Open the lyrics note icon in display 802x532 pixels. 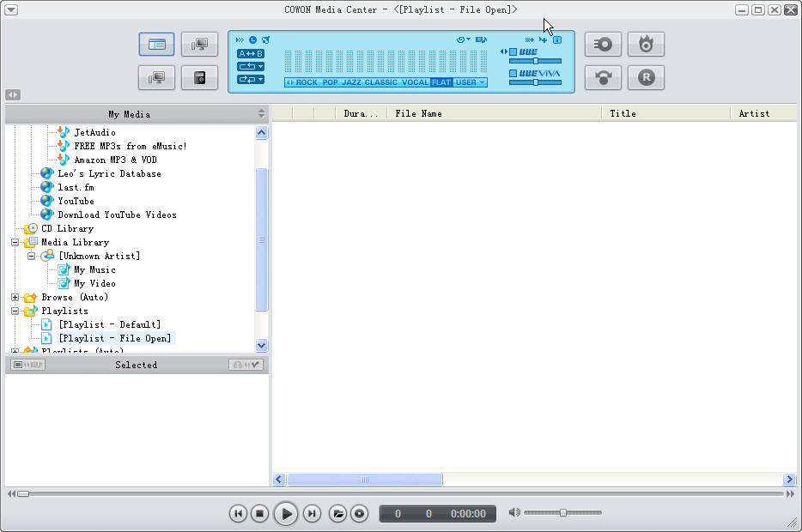(481, 39)
